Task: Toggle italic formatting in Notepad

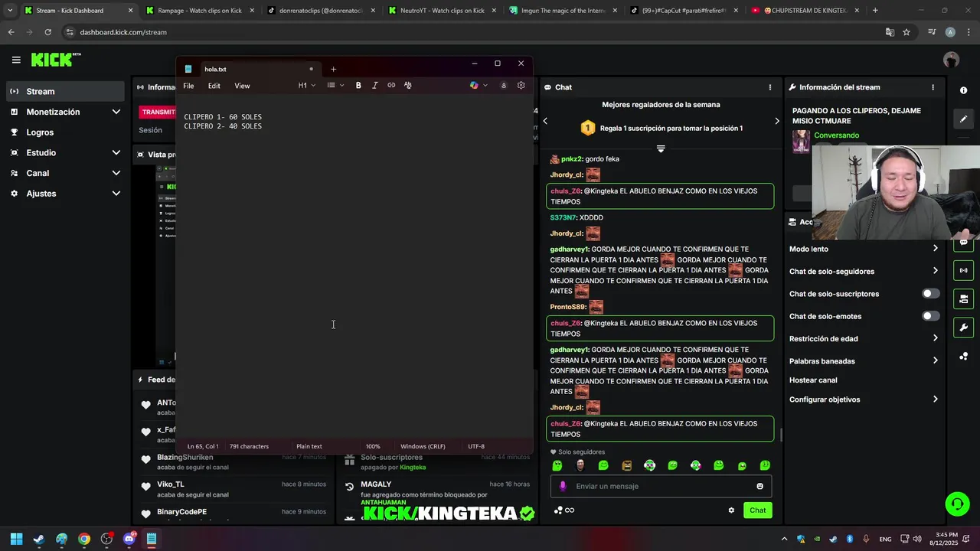Action: pyautogui.click(x=374, y=86)
